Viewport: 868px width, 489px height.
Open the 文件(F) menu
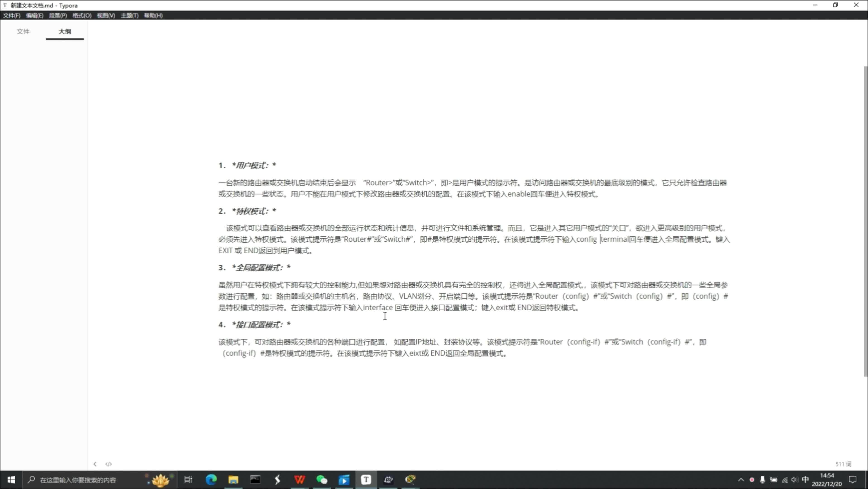(x=12, y=15)
